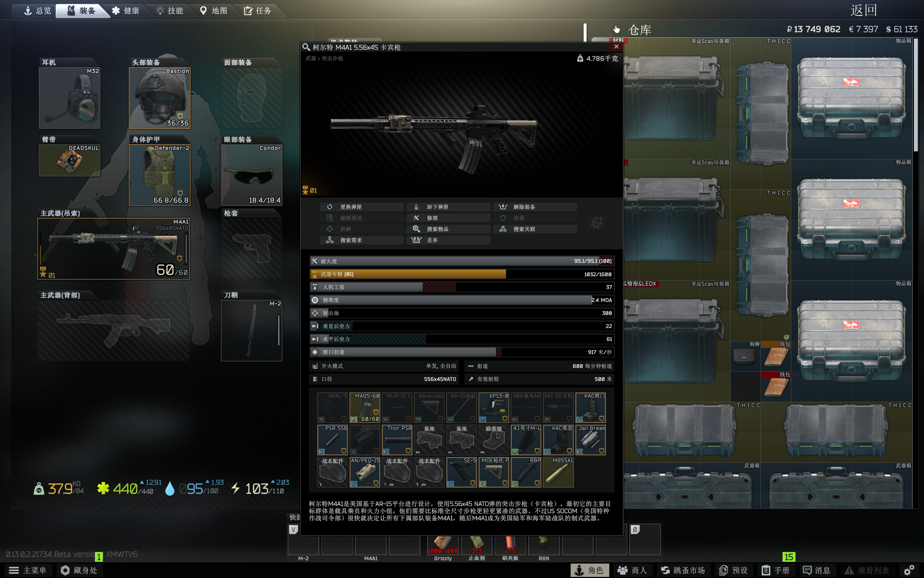
Task: Click the AN/PEQ-15 tactical device icon
Action: 365,472
